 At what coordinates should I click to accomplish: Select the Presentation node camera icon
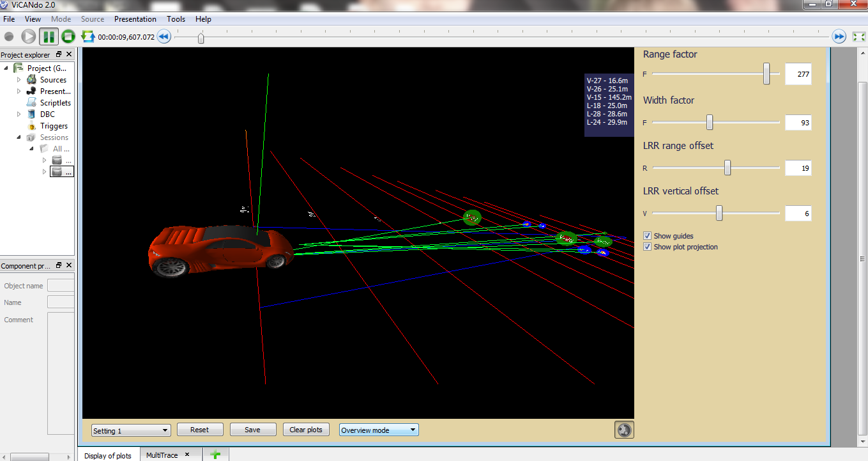point(31,91)
